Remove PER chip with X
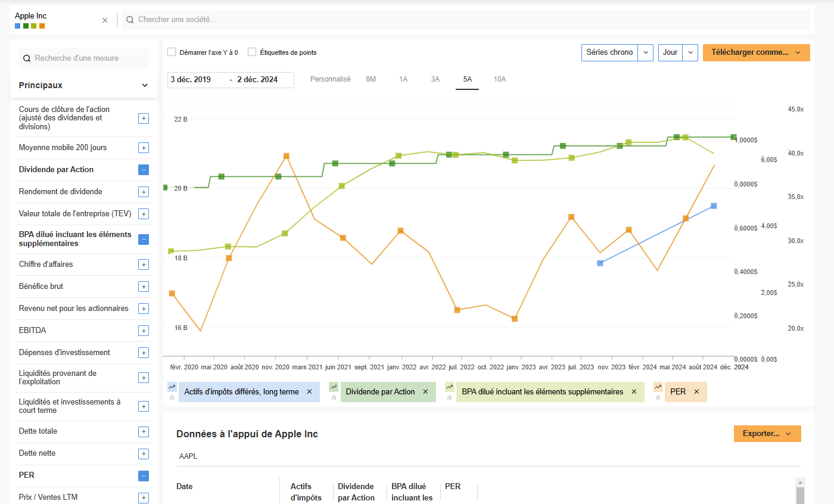Viewport: 834px width, 504px height. [x=696, y=392]
